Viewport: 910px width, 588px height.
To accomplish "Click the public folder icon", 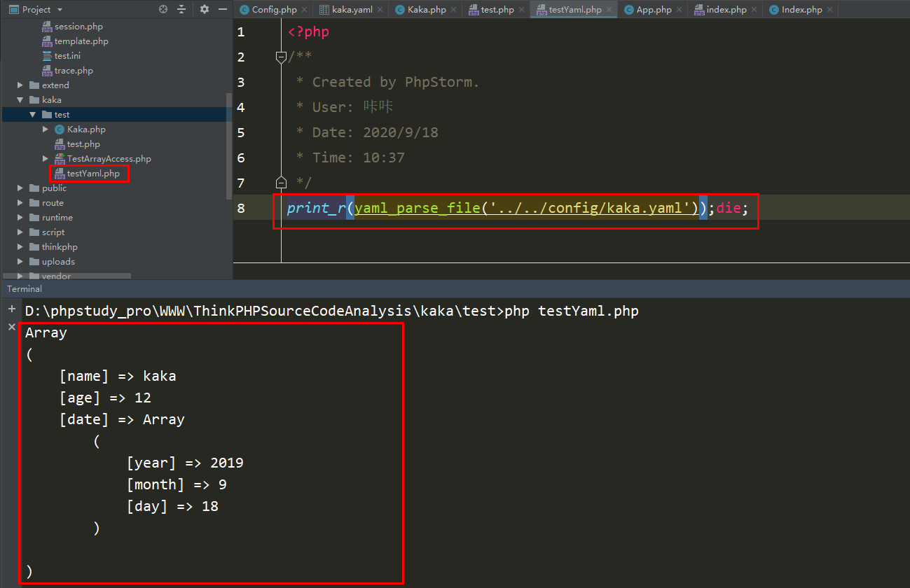I will tap(34, 188).
